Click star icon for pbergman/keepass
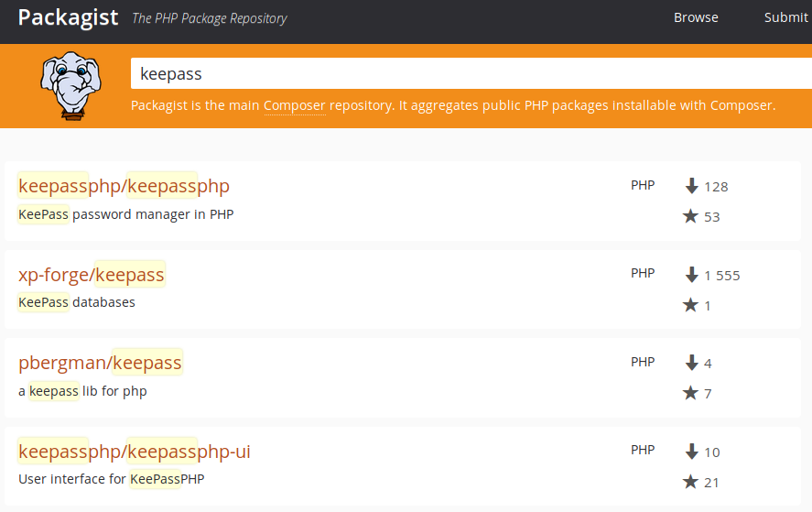The height and width of the screenshot is (512, 812). 690,393
